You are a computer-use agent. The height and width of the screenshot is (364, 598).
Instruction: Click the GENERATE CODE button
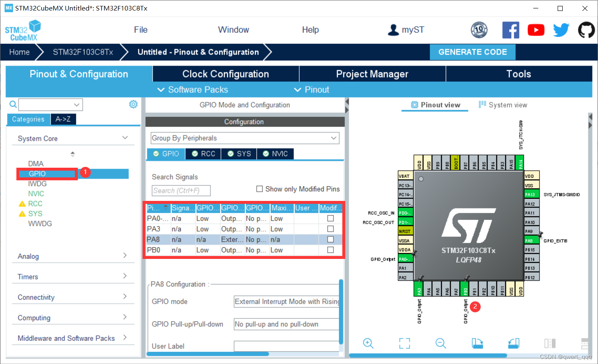coord(473,52)
